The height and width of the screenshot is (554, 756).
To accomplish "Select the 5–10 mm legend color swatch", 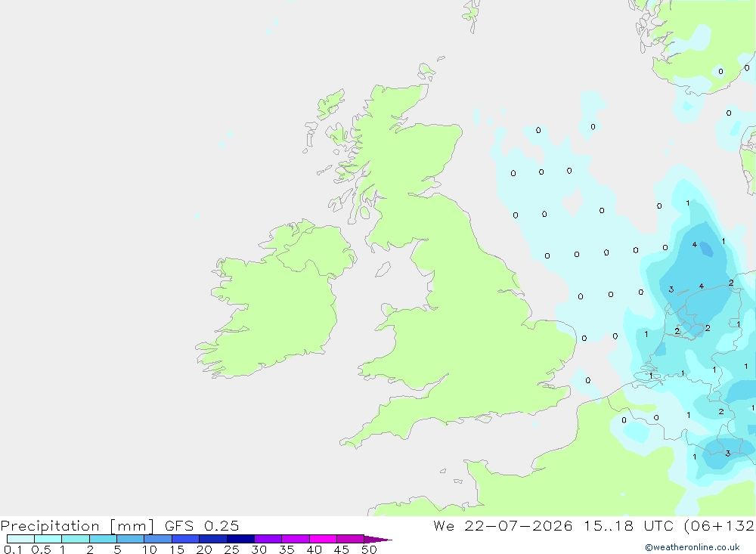I will click(131, 539).
